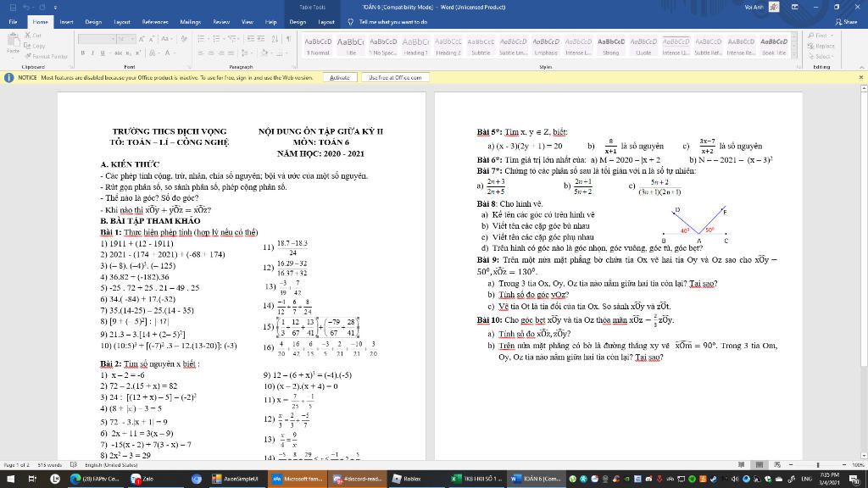Click the Activate button
This screenshot has height=488, width=868.
340,77
